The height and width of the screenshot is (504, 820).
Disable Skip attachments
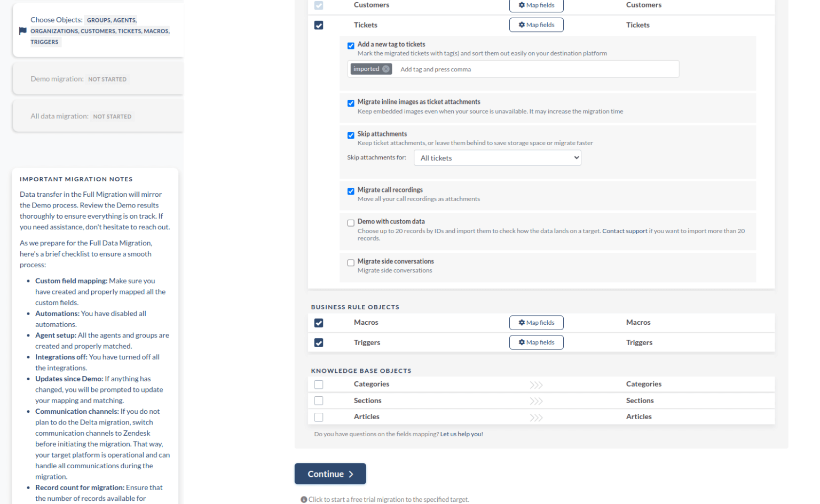point(351,135)
